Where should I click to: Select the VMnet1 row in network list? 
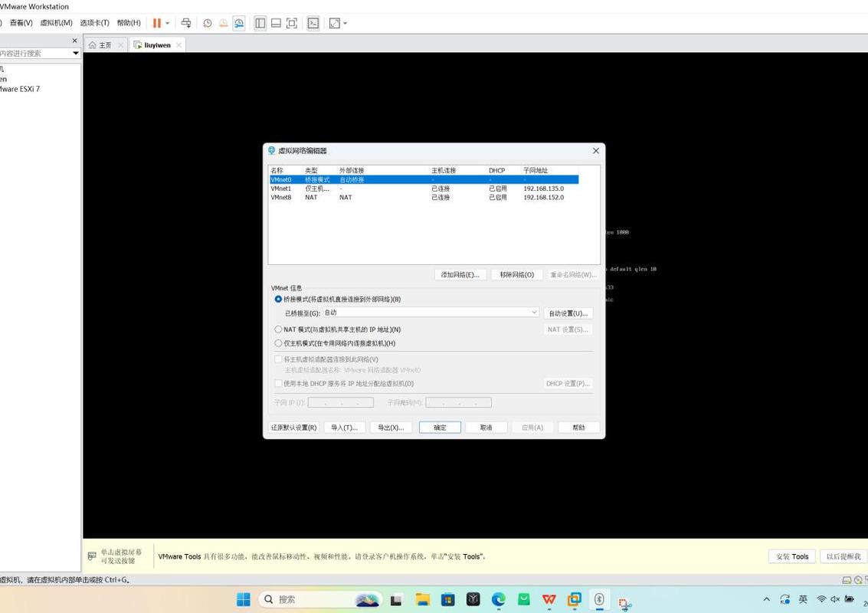(x=424, y=188)
